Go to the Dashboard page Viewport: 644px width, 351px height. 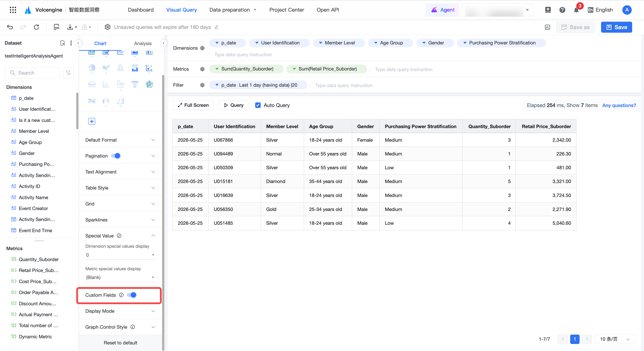click(141, 10)
